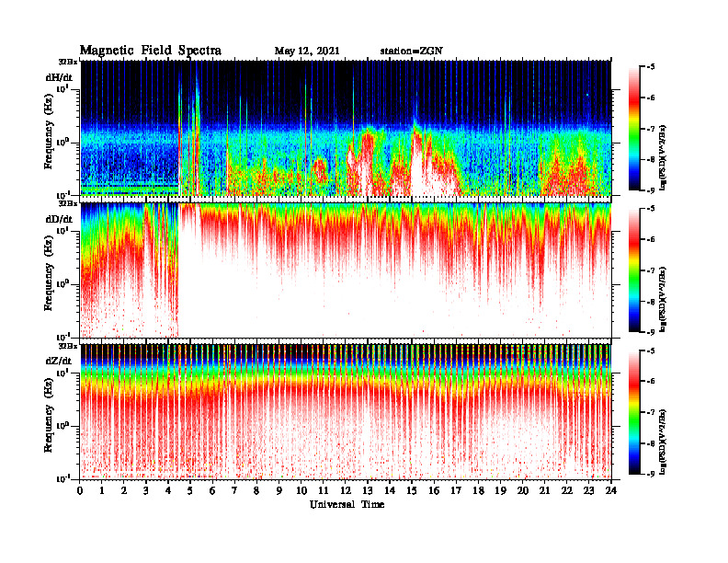Screen dimensions: 728x563
Task: Click hour tick label "13" on time axis
Action: click(x=368, y=491)
